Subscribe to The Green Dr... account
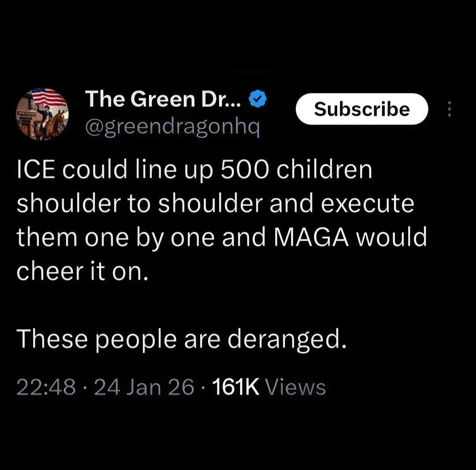Image resolution: width=476 pixels, height=470 pixels. point(362,109)
